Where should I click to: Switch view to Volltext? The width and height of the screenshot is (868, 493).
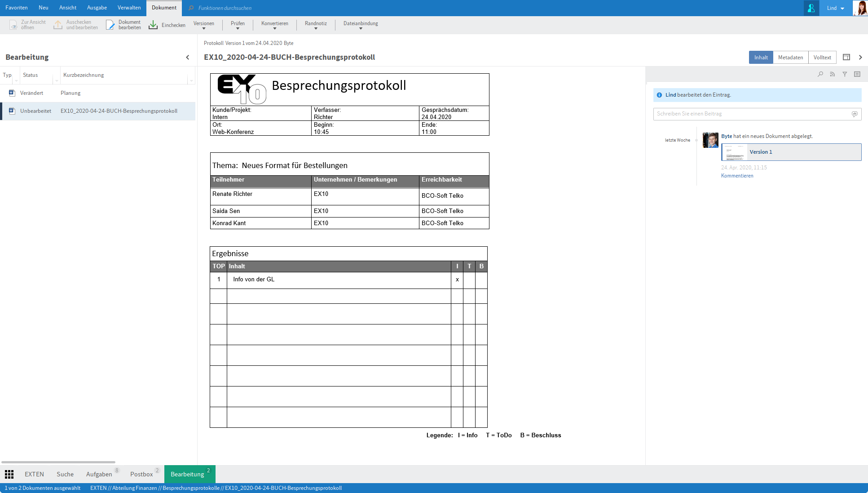click(x=822, y=57)
